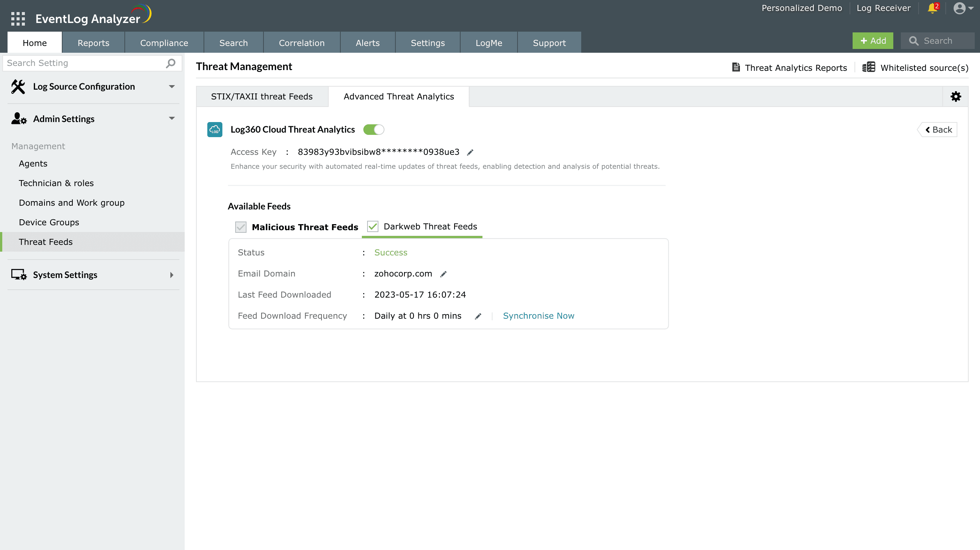Collapse the Admin Settings section
980x550 pixels.
click(x=171, y=119)
